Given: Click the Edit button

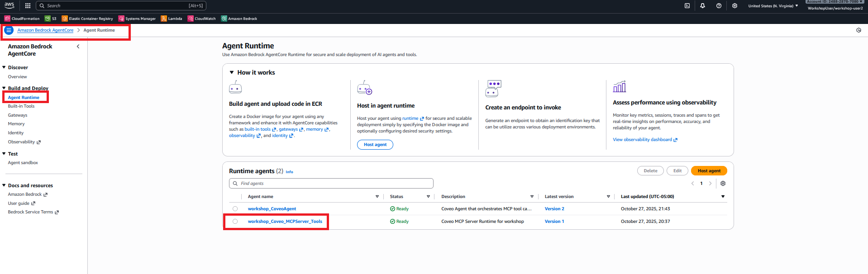Looking at the screenshot, I should (677, 171).
